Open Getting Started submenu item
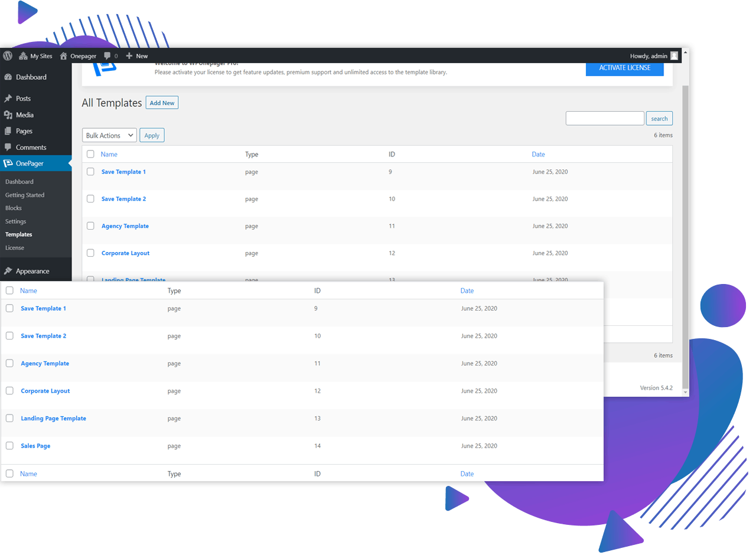756x555 pixels. click(x=25, y=195)
